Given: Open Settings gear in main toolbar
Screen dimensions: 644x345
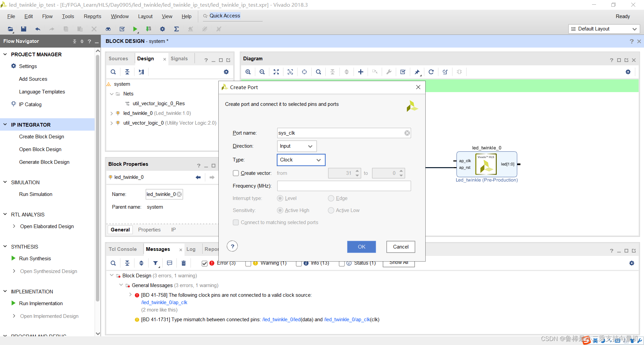Looking at the screenshot, I should tap(162, 29).
